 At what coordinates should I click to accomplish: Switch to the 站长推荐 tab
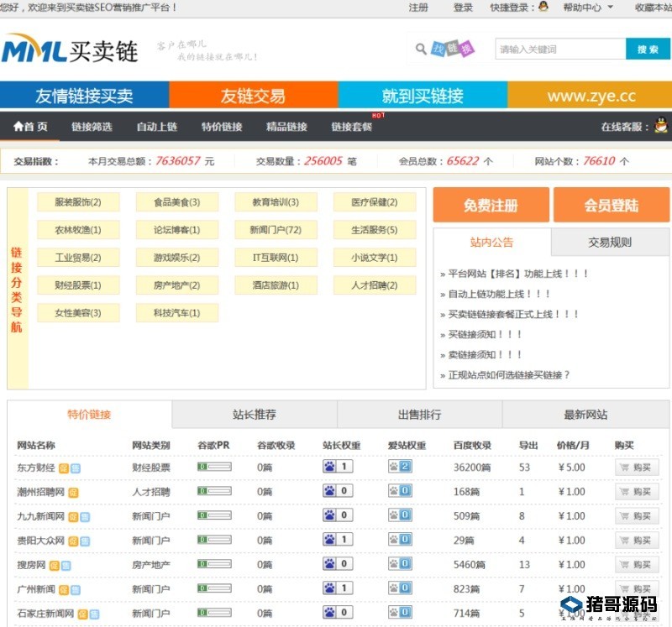tap(255, 415)
